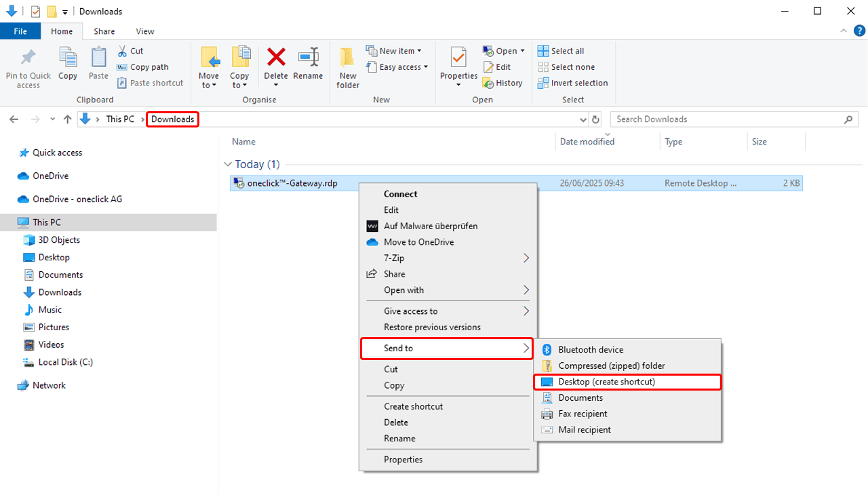Switch to the View ribbon tab
Image resolution: width=868 pixels, height=495 pixels.
(x=145, y=31)
